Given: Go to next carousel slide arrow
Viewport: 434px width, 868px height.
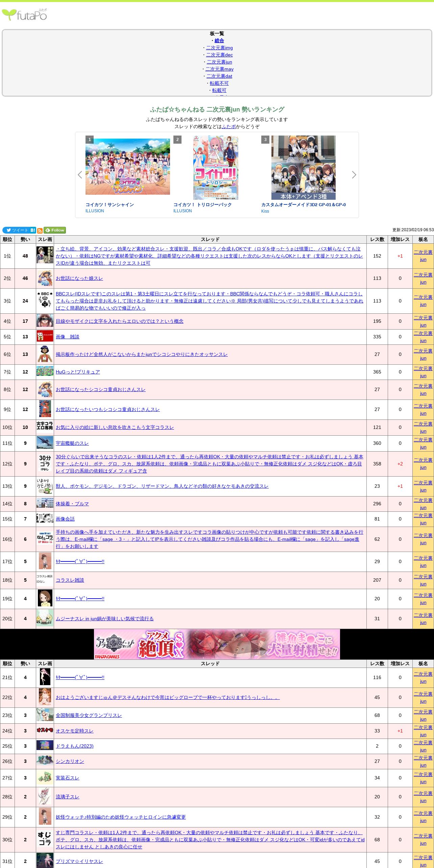Looking at the screenshot, I should pos(354,175).
